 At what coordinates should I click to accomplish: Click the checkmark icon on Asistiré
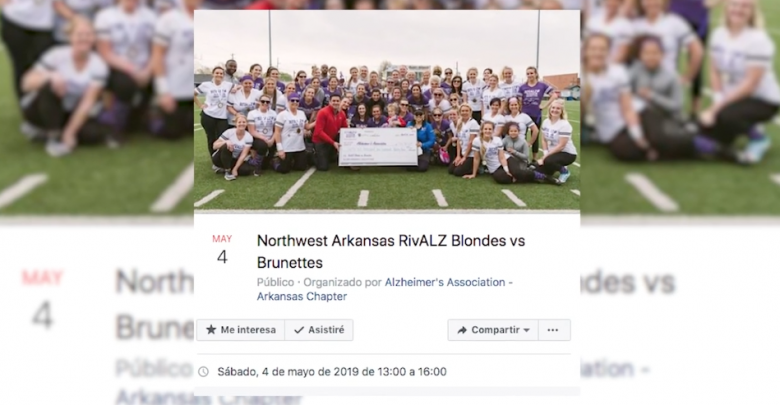coord(299,330)
